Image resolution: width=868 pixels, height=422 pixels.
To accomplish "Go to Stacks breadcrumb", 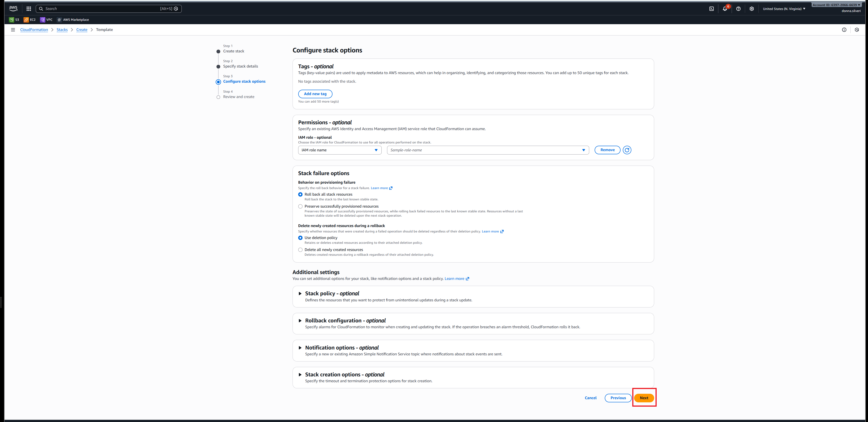I will click(62, 30).
